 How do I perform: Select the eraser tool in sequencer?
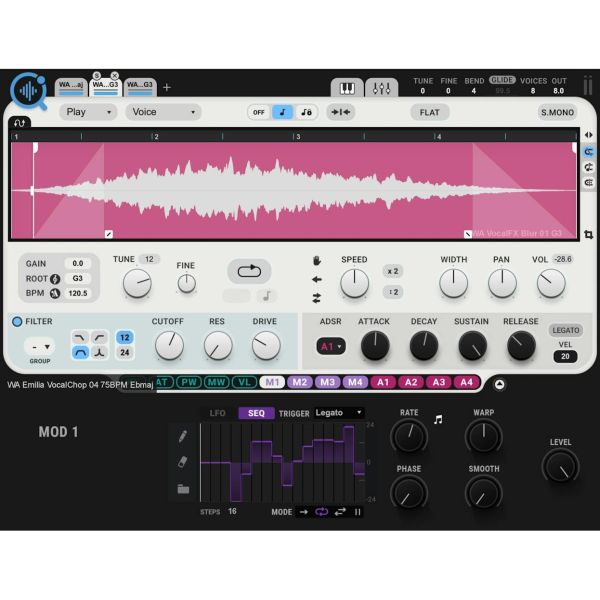[x=183, y=462]
